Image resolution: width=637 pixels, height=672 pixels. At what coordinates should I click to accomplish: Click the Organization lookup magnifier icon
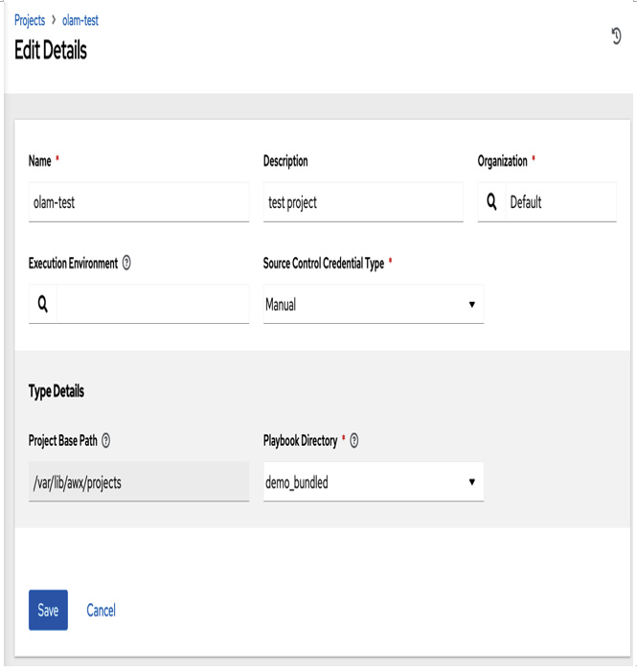491,202
